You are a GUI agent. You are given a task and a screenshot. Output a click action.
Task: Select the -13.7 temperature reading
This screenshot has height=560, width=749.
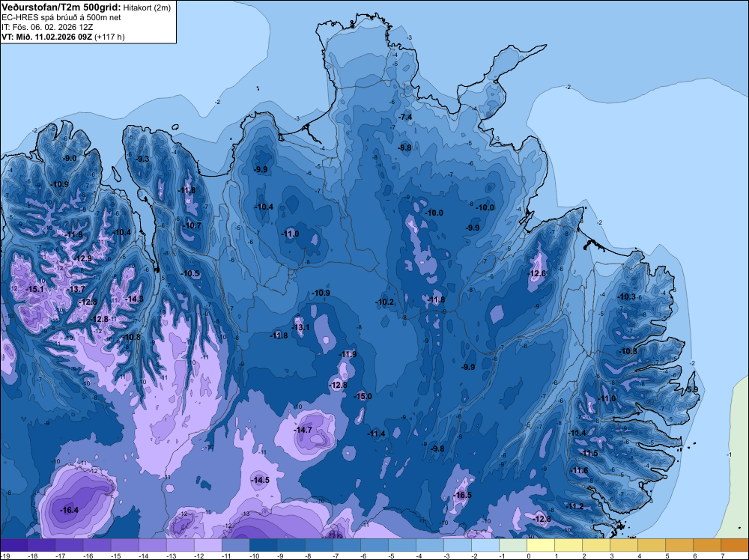click(x=76, y=289)
